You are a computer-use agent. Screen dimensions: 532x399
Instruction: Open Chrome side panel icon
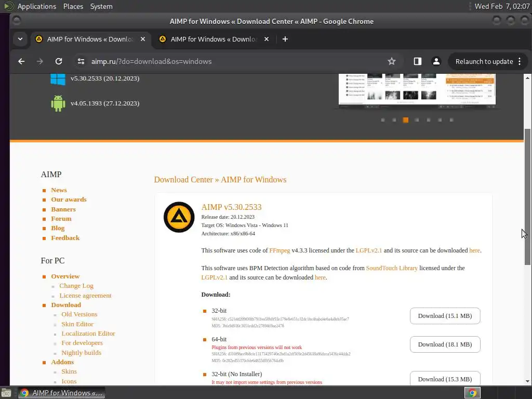click(417, 61)
